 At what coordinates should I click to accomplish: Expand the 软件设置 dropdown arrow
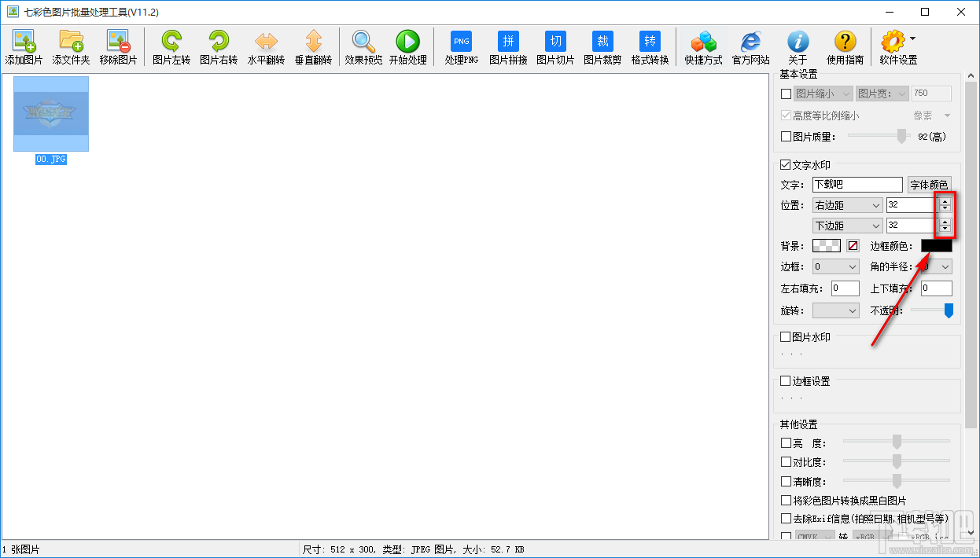pos(912,38)
